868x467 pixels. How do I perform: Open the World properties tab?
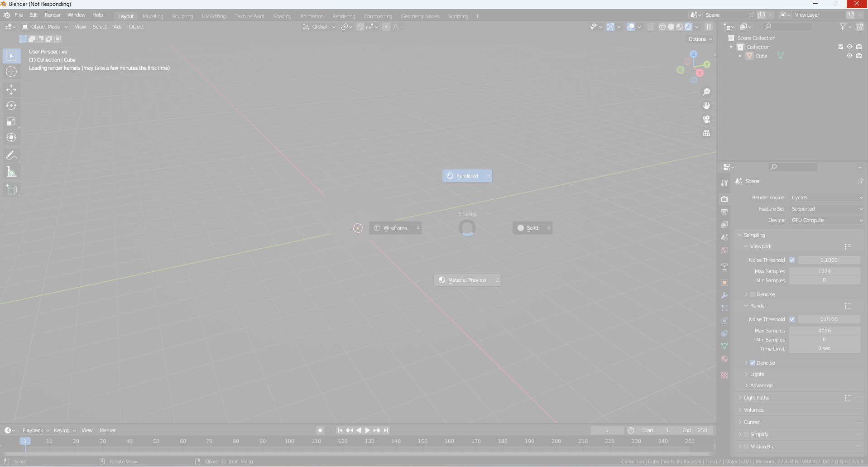click(724, 250)
